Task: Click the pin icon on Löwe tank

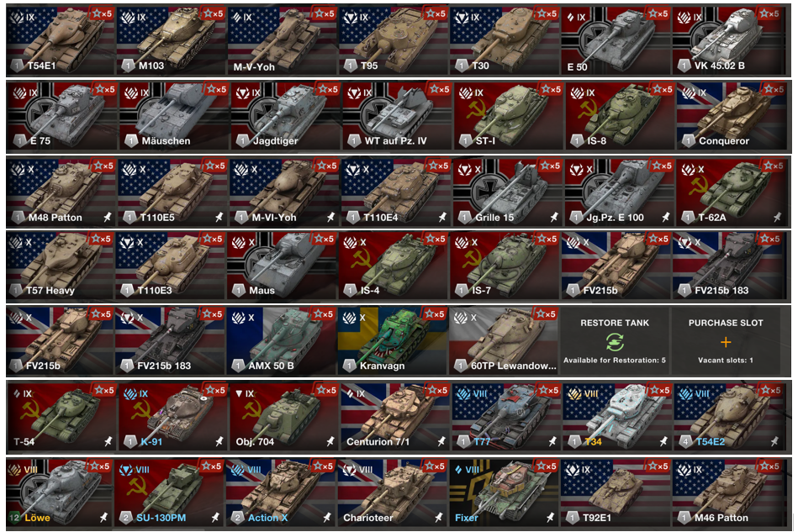Action: (103, 518)
